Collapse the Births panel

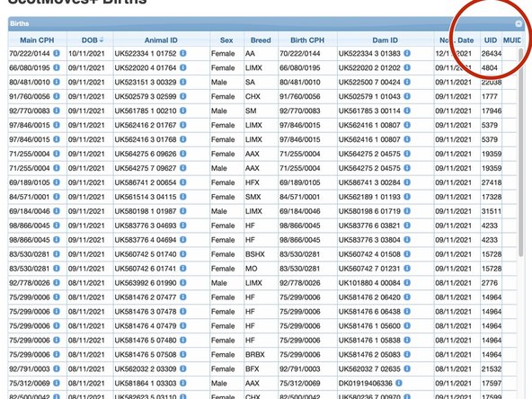tap(519, 23)
